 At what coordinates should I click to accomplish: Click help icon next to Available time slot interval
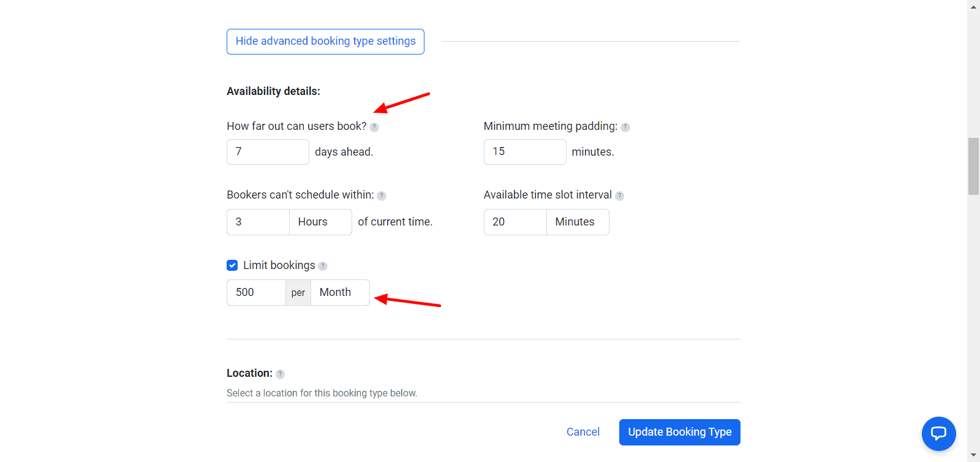619,196
